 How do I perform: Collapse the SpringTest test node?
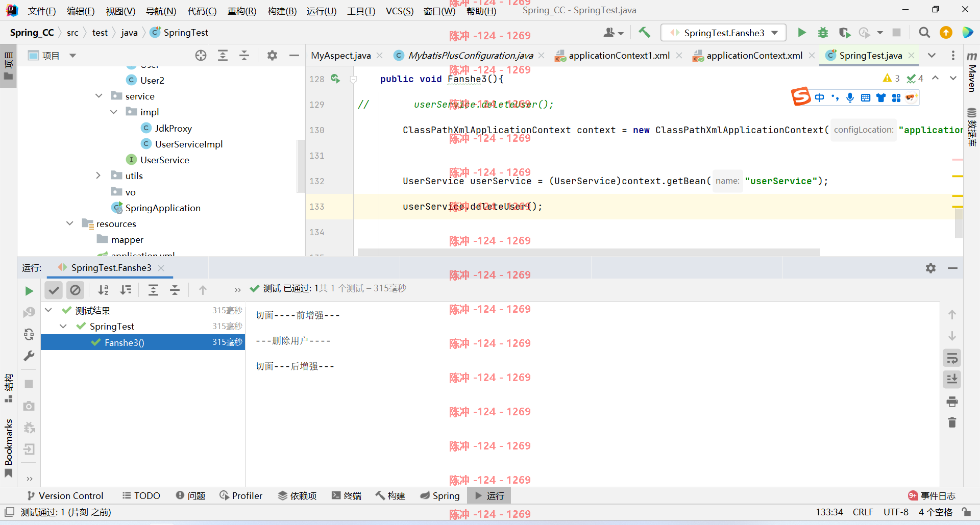pyautogui.click(x=63, y=326)
